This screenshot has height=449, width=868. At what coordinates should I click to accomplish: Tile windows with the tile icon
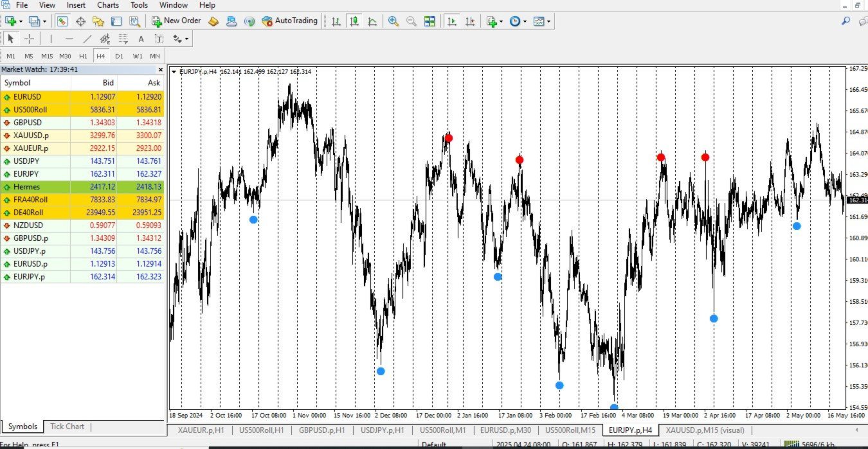(429, 21)
